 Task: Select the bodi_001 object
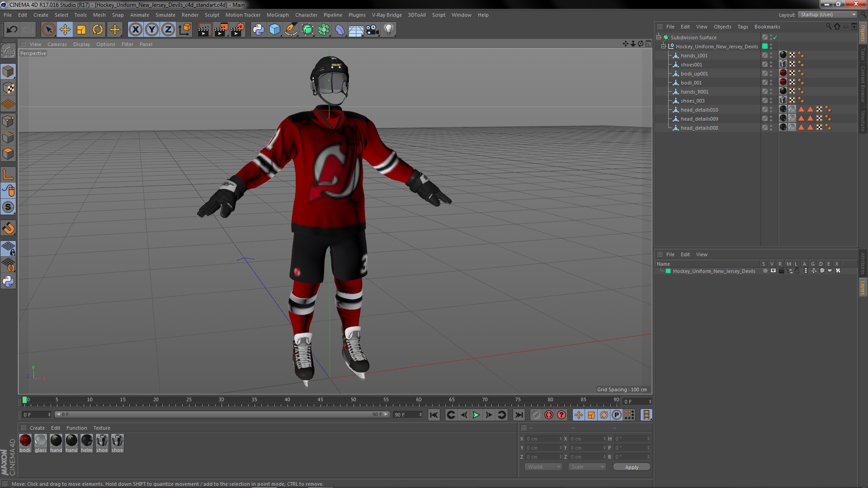tap(691, 83)
